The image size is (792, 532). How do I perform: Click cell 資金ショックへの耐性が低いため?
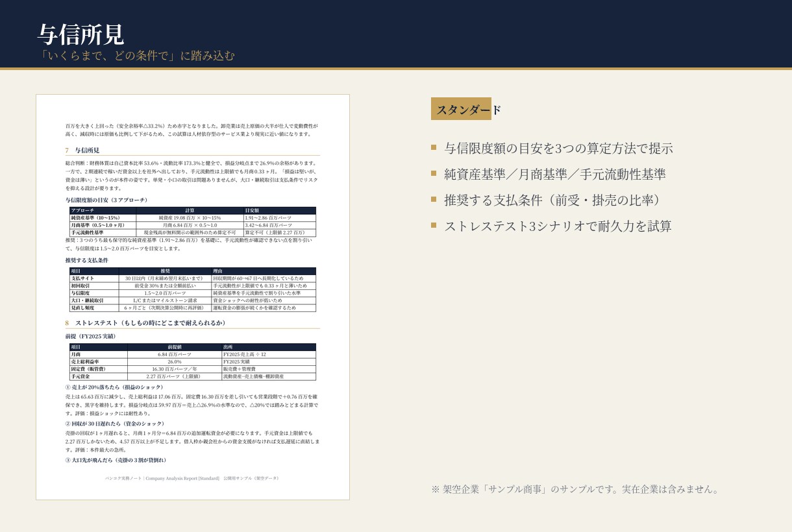point(264,300)
